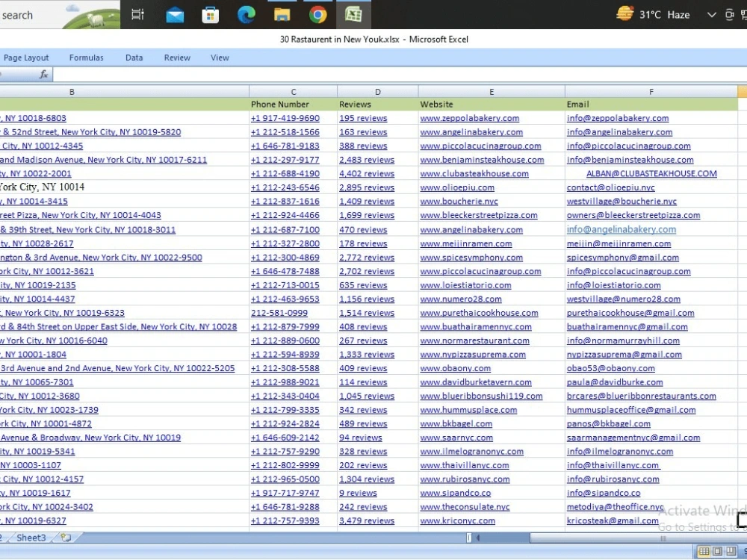Screen dimensions: 747x560
Task: Click ALBAN@CLUBASTEAKHOUSE.COM email link
Action: (x=651, y=174)
